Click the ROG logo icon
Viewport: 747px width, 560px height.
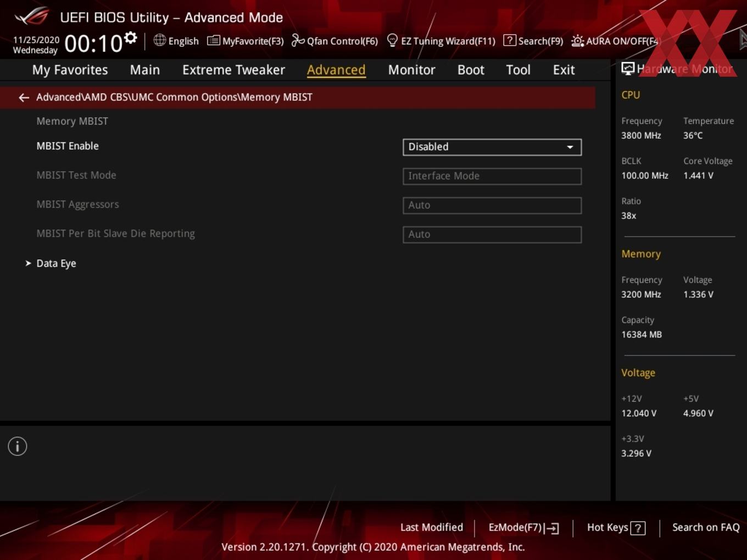tap(31, 16)
